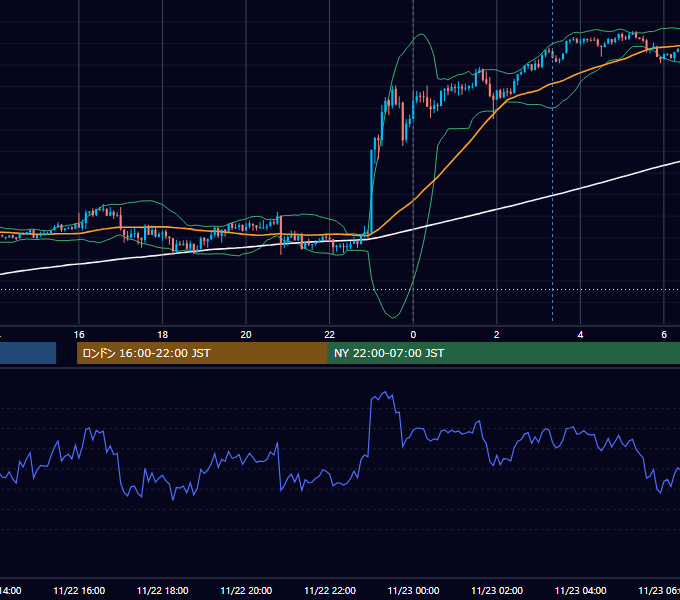Click the 0 hour label on upper axis
Viewport: 680px width, 600px height.
[413, 335]
